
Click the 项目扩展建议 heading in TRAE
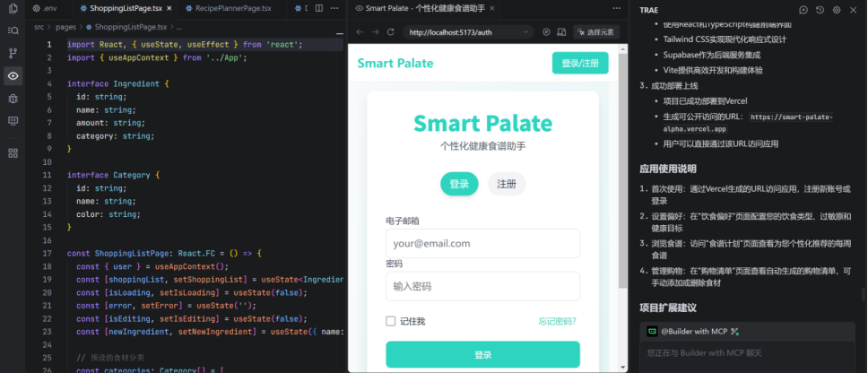tap(668, 308)
